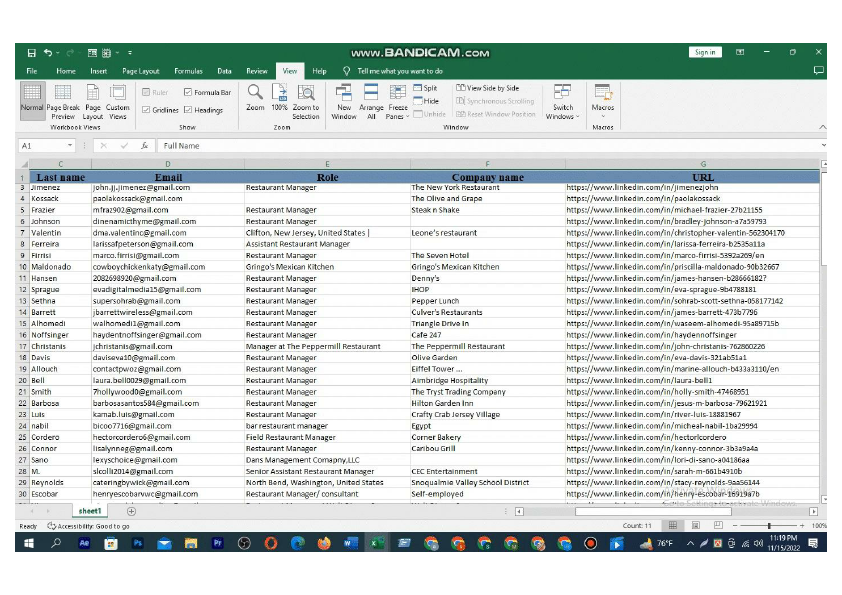Click the Arrange All icon
Image resolution: width=842 pixels, height=595 pixels.
pos(371,100)
